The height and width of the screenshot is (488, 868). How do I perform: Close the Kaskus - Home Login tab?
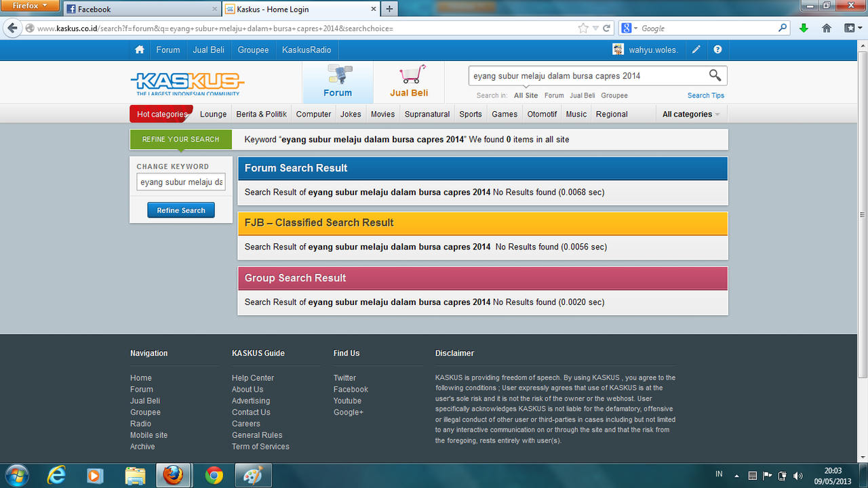374,9
